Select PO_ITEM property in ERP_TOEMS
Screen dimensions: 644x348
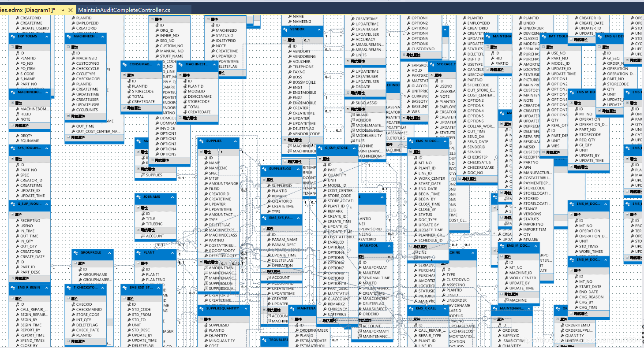(x=28, y=69)
